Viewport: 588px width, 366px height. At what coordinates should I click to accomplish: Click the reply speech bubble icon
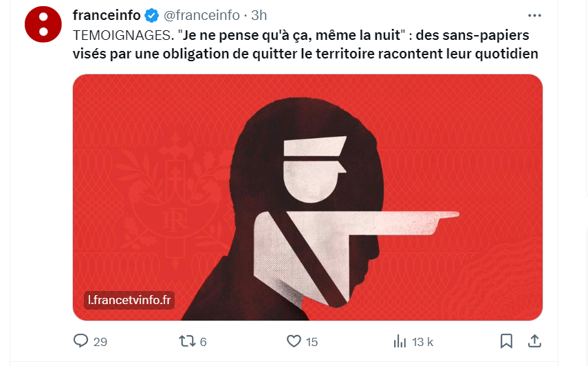[80, 341]
